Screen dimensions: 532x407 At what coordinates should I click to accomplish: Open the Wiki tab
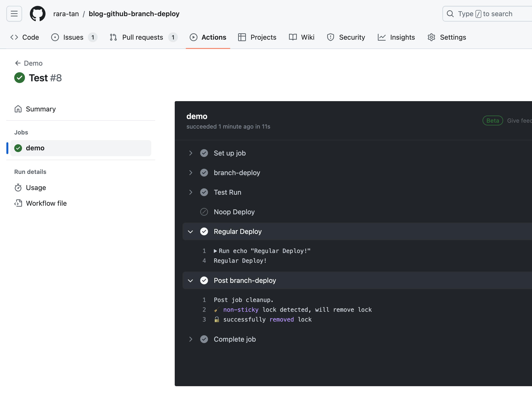click(302, 37)
